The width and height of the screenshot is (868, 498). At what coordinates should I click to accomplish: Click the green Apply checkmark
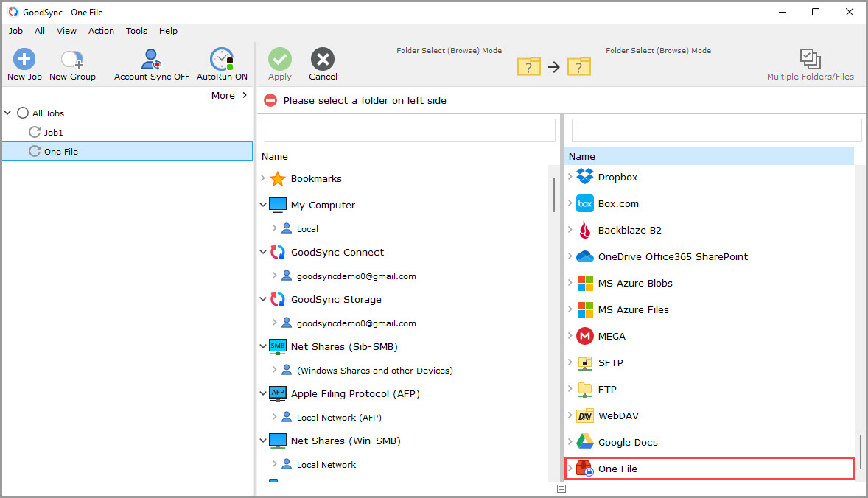279,59
